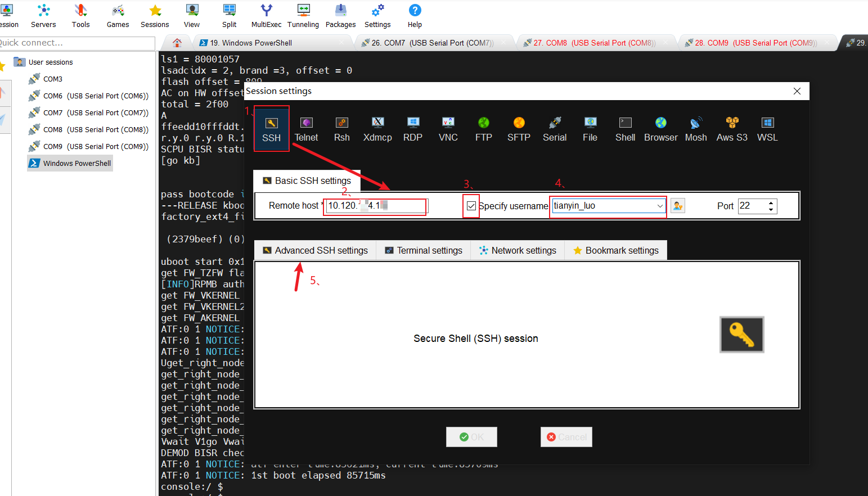Close the Session settings dialog
This screenshot has width=868, height=496.
(x=797, y=91)
